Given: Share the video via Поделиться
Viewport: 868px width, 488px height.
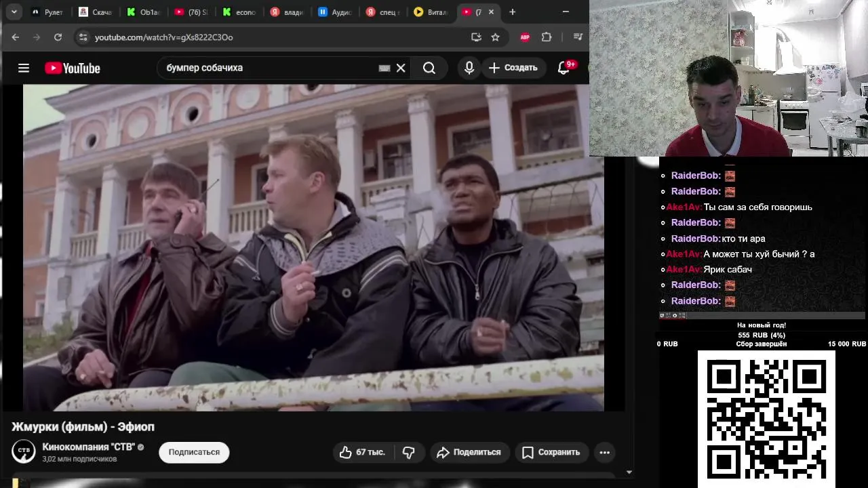Looking at the screenshot, I should pyautogui.click(x=469, y=452).
